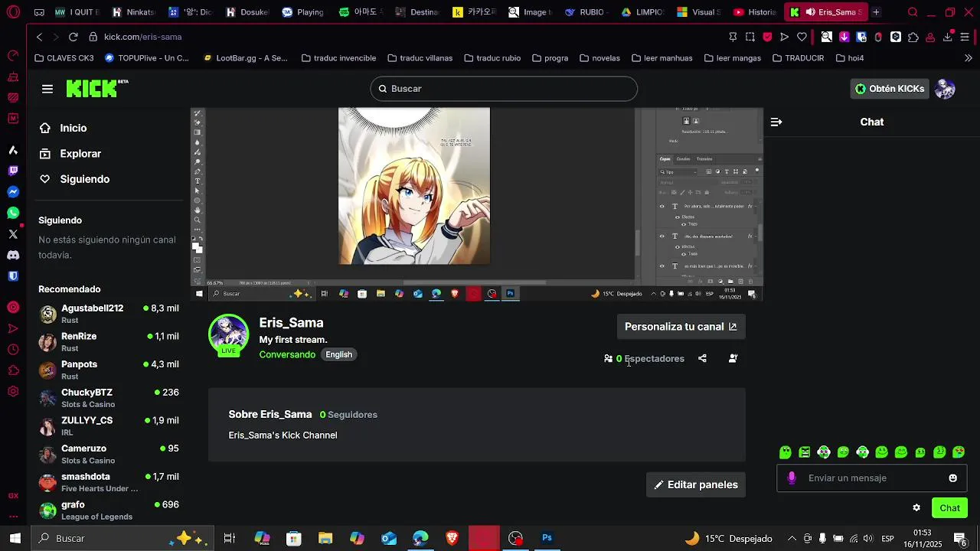Switch to the RUBIO browser tab

pos(586,12)
